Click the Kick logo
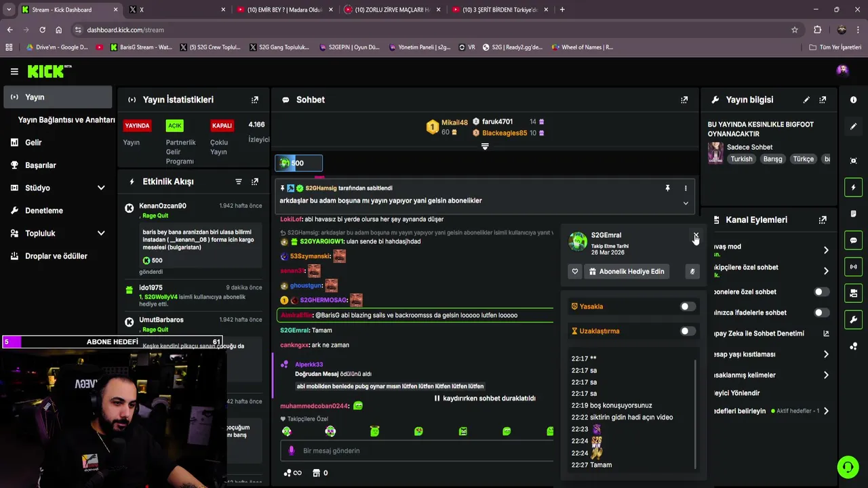The image size is (868, 488). pyautogui.click(x=49, y=71)
